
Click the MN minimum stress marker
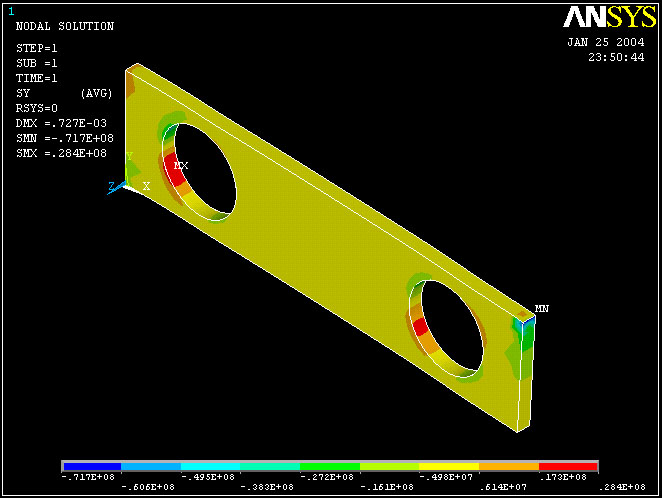pos(542,309)
